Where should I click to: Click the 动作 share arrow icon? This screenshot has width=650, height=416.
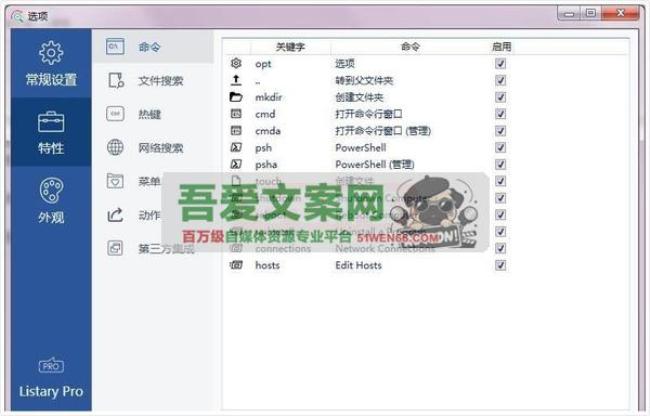click(x=115, y=214)
